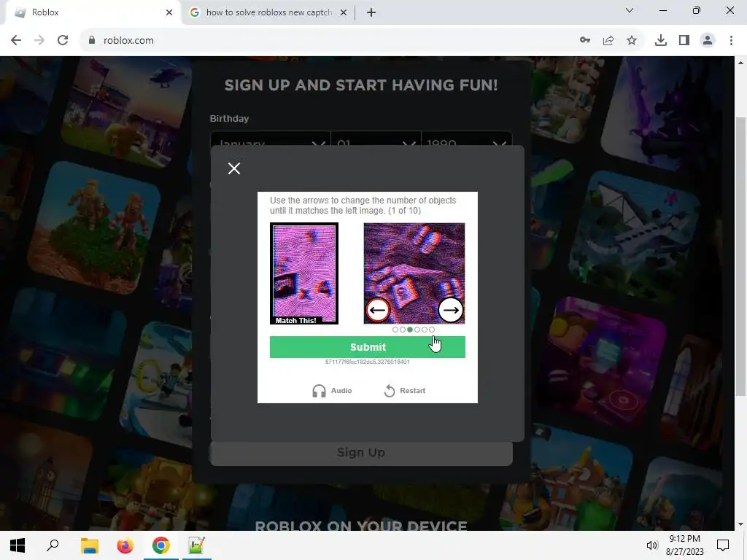This screenshot has width=747, height=560.
Task: Open the tab search chevron
Action: (x=630, y=10)
